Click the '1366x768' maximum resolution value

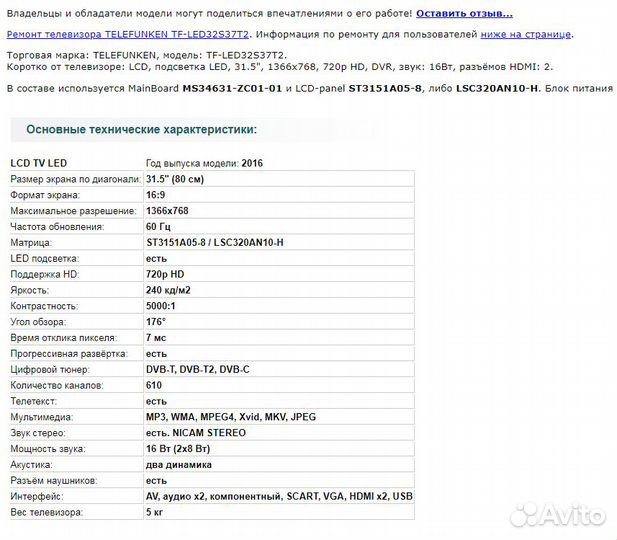point(167,211)
